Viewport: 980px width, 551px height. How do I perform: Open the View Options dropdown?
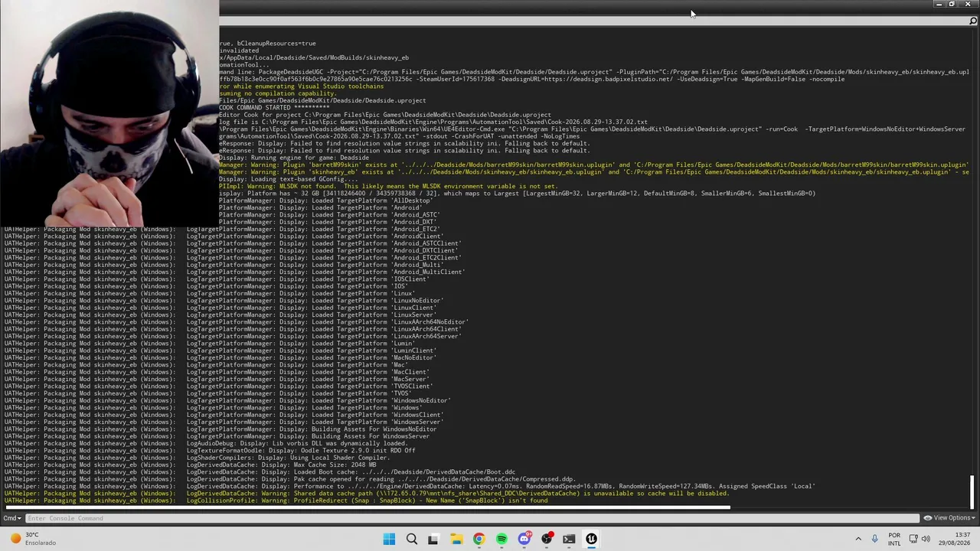[x=948, y=518]
